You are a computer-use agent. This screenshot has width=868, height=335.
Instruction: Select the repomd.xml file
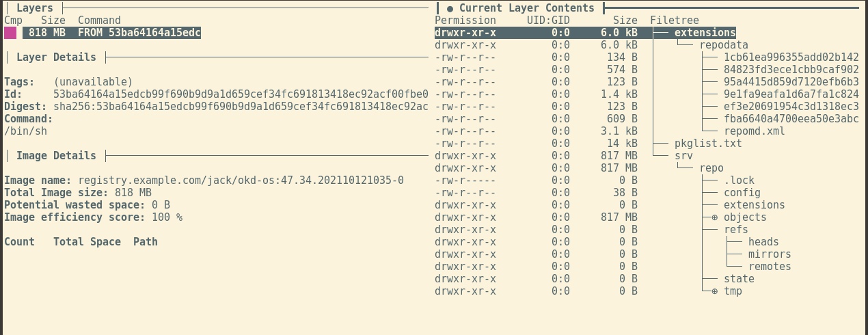click(754, 131)
